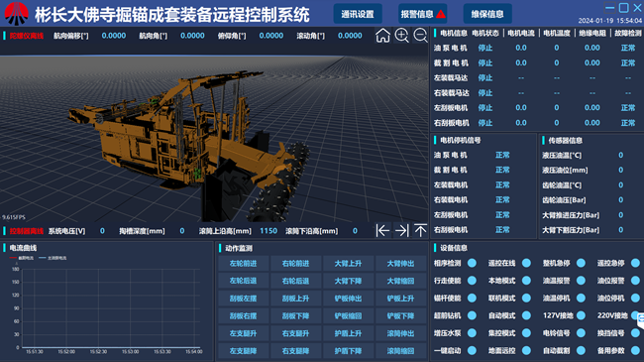Open the 维保信息 page
Viewport: 644px width, 362px height.
tap(487, 14)
